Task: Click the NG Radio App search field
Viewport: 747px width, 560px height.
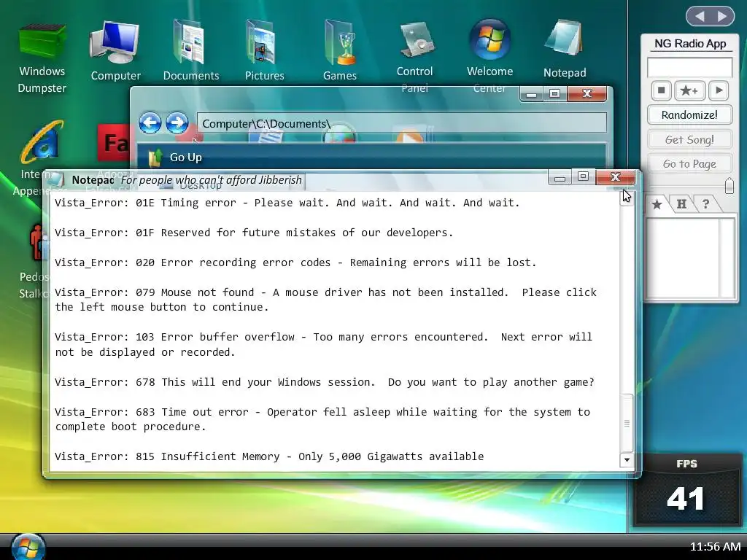Action: click(x=689, y=68)
